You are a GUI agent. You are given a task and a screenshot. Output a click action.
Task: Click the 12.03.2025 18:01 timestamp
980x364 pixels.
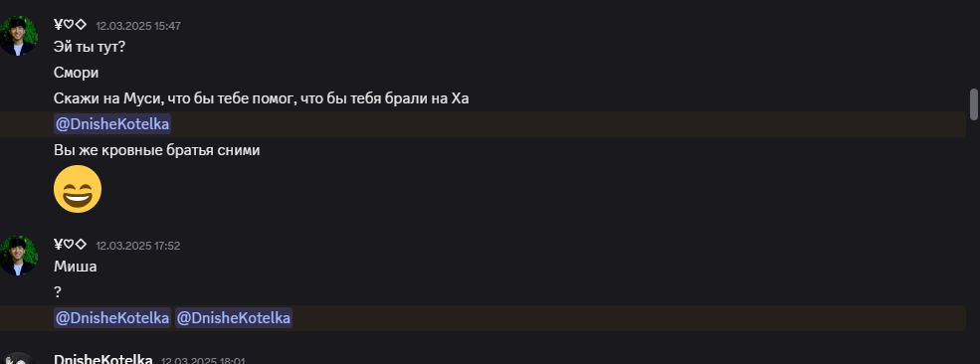(x=203, y=361)
